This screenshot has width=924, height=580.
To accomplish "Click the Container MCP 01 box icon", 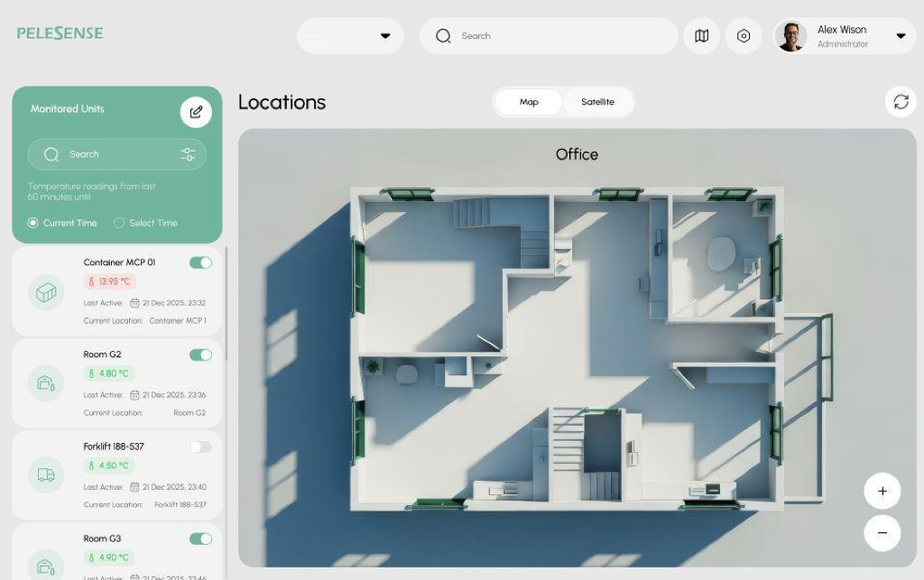I will [46, 292].
